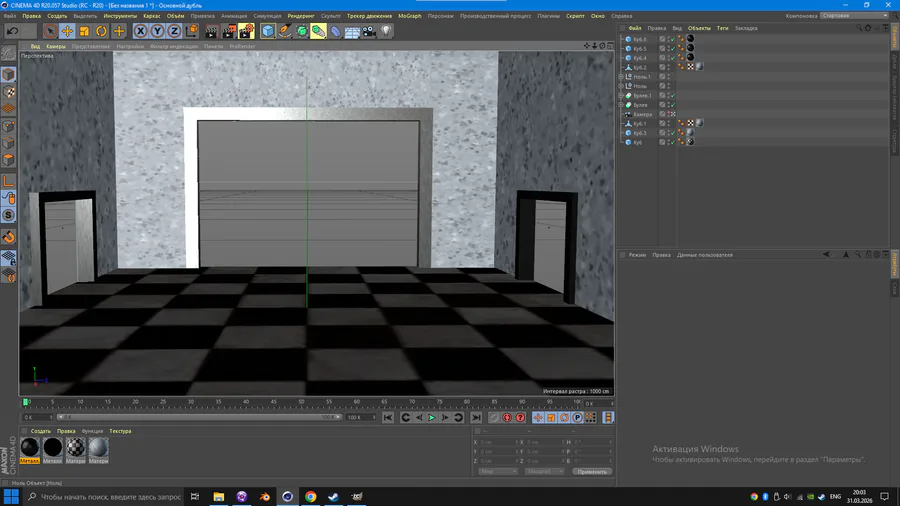
Task: Select Камера object in object manager
Action: click(x=642, y=114)
